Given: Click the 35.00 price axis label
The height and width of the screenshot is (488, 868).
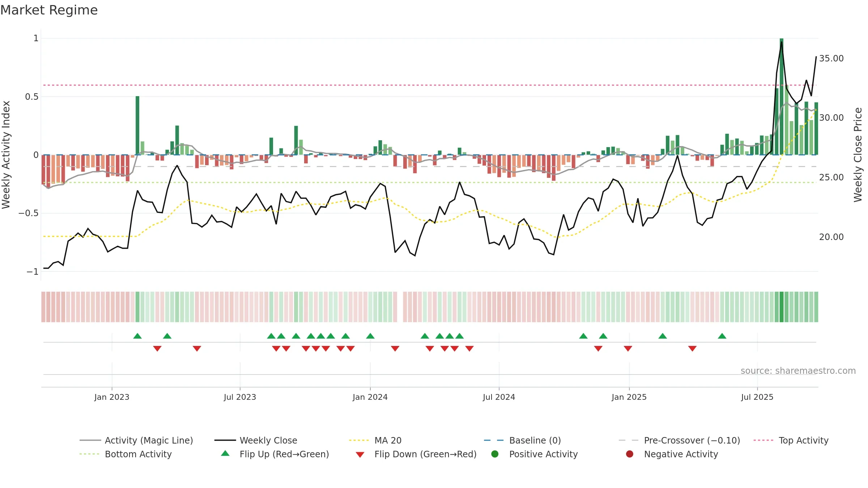Looking at the screenshot, I should tap(831, 58).
